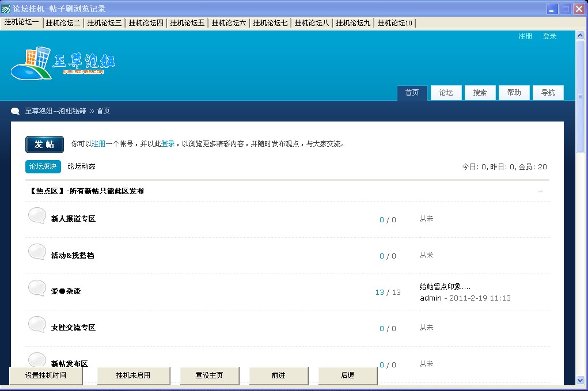
Task: Click the vertical scrollbar down arrow
Action: coord(580,380)
